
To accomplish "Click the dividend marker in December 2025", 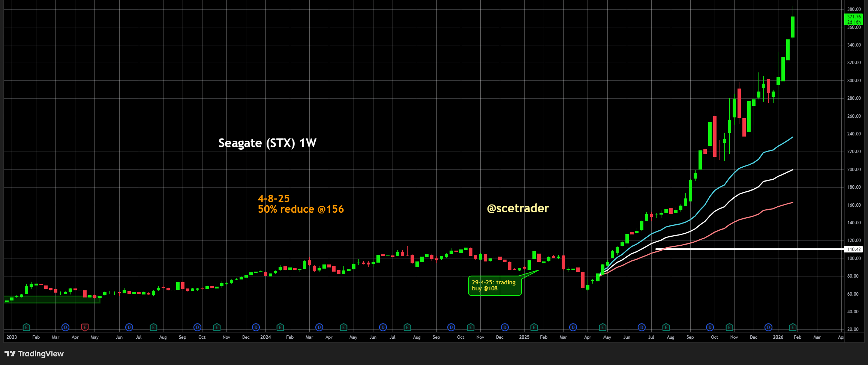I will (x=768, y=327).
